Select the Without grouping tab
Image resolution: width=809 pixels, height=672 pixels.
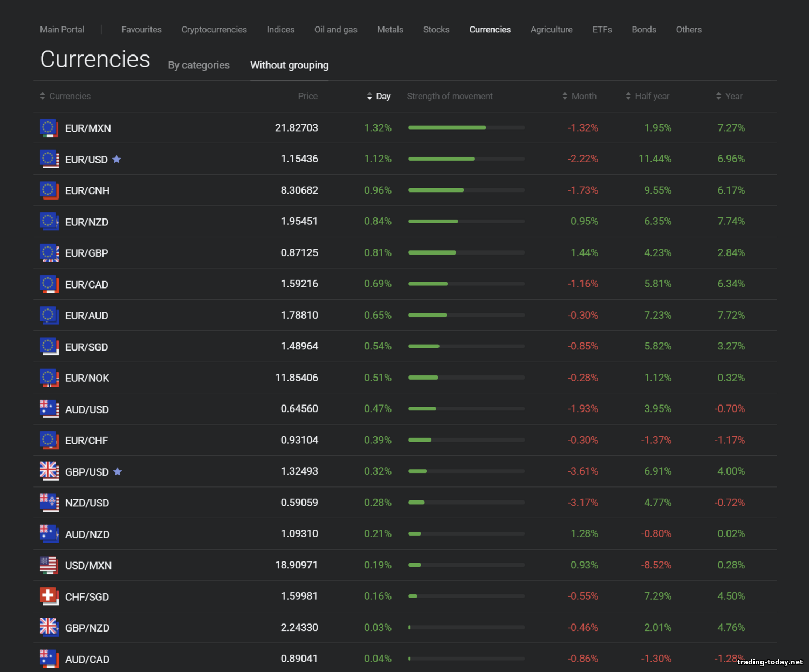[289, 65]
